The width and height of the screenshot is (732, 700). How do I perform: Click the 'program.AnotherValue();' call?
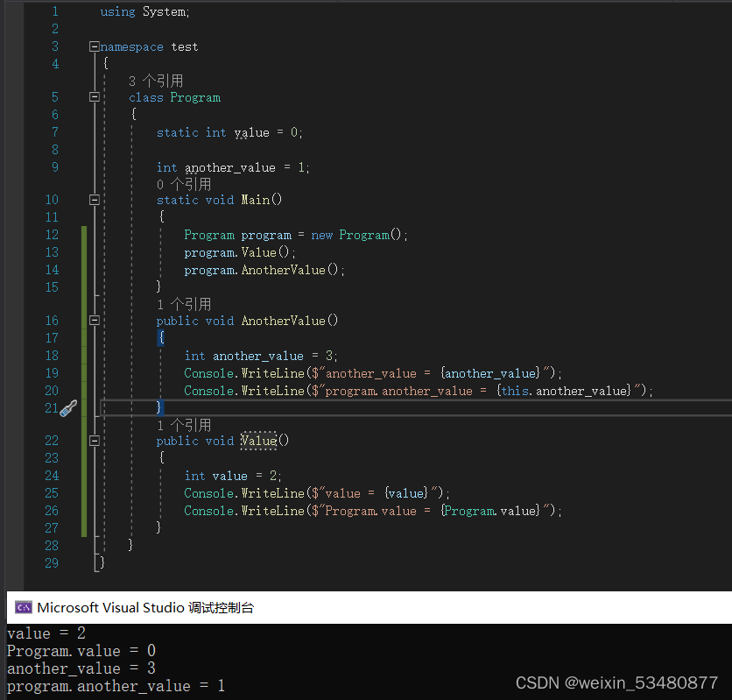tap(264, 270)
